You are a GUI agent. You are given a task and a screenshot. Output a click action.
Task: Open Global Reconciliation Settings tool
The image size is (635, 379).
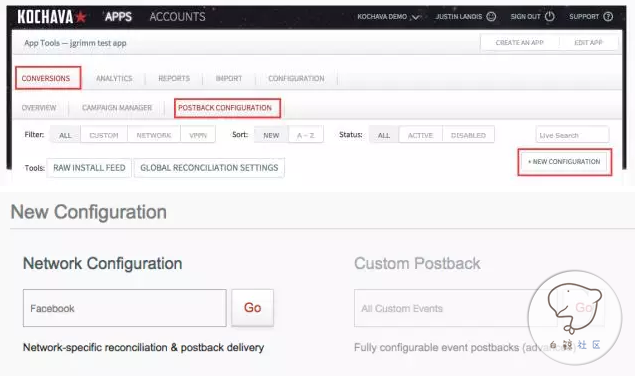click(x=209, y=168)
